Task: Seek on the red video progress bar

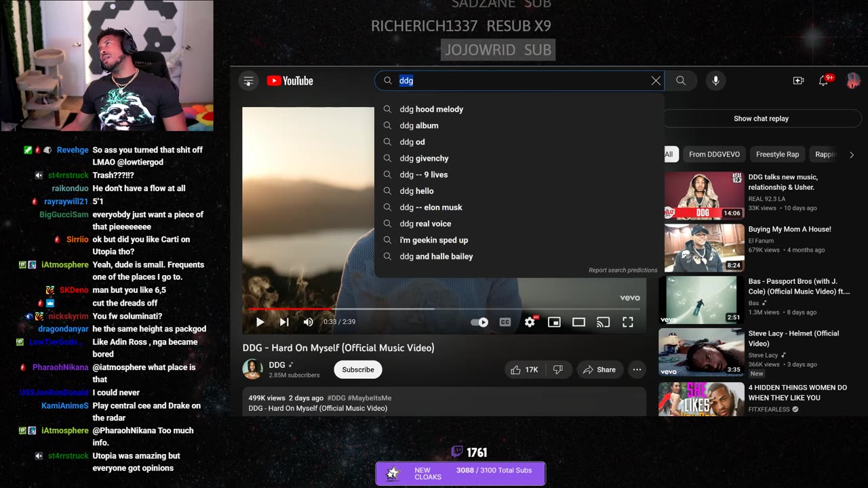Action: click(x=444, y=309)
